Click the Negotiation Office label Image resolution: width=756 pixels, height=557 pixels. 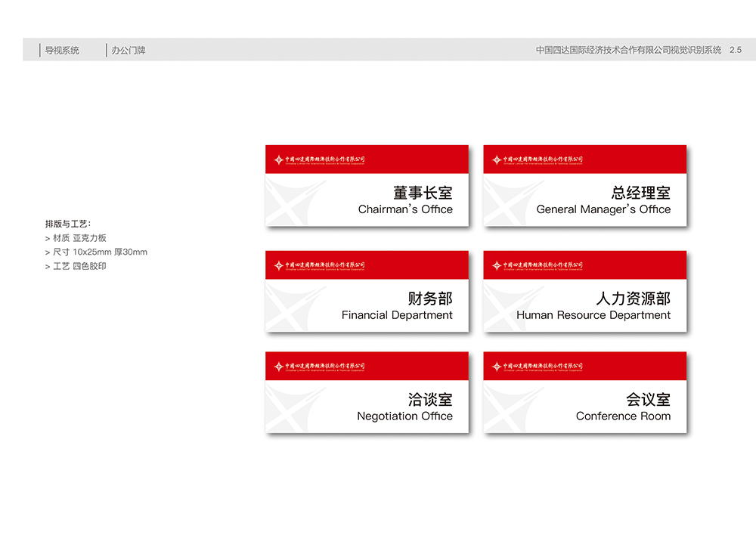tap(405, 416)
